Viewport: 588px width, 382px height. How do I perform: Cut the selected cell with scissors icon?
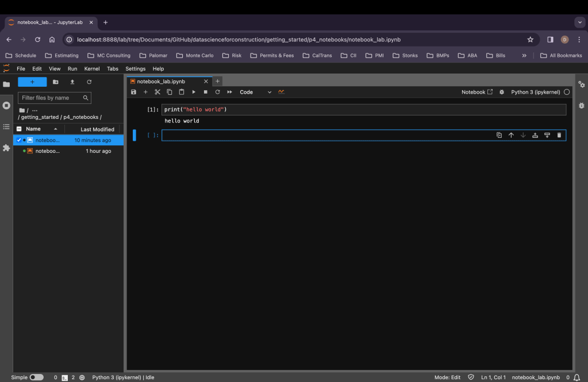(x=157, y=92)
